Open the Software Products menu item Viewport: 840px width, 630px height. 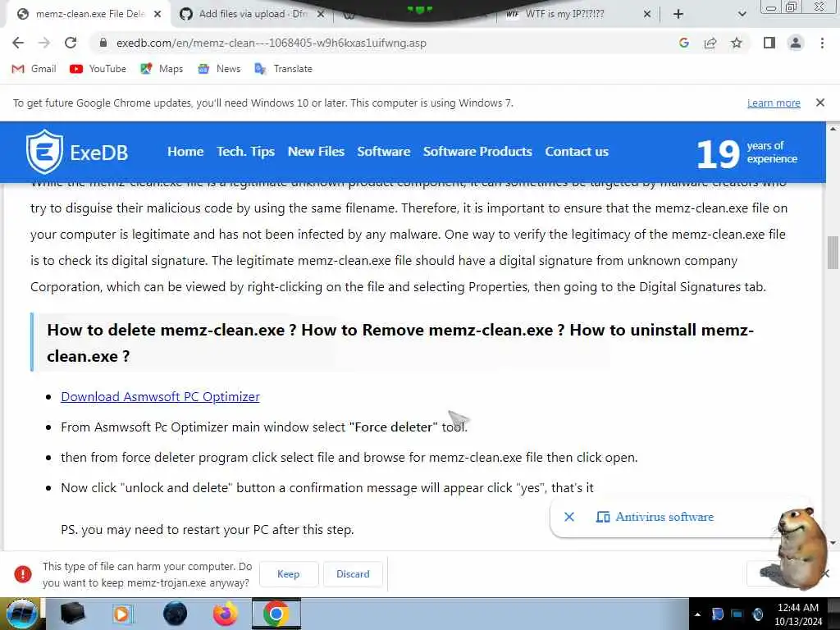[477, 152]
